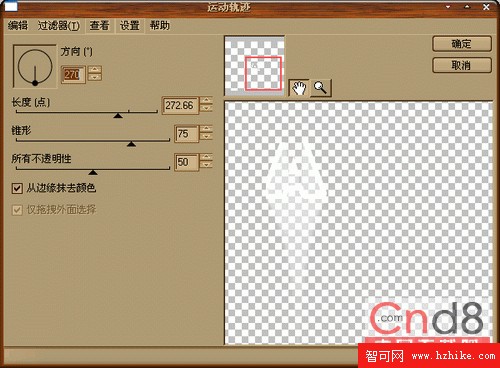Decrease 锥形 value with down arrow
The height and width of the screenshot is (368, 500).
(x=207, y=137)
